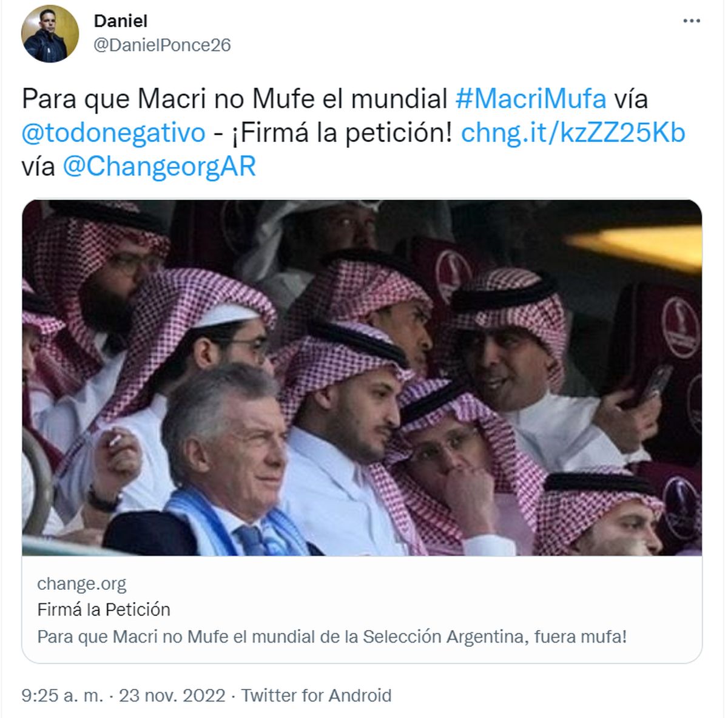The width and height of the screenshot is (728, 718).
Task: Click the date 23 nov. 2022
Action: [x=172, y=696]
